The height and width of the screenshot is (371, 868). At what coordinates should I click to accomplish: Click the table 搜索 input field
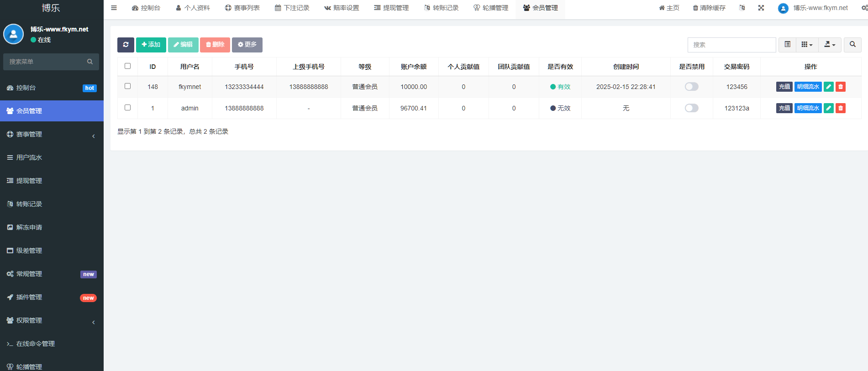pyautogui.click(x=731, y=45)
